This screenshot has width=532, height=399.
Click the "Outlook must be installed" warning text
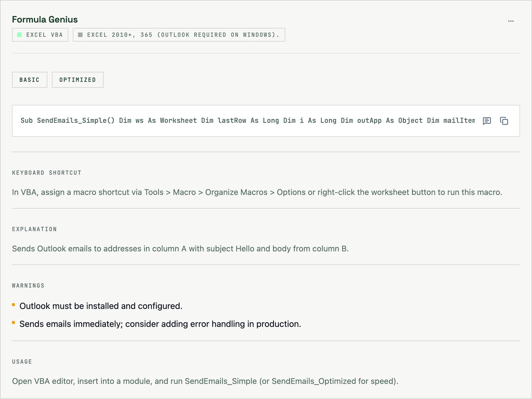(x=101, y=306)
